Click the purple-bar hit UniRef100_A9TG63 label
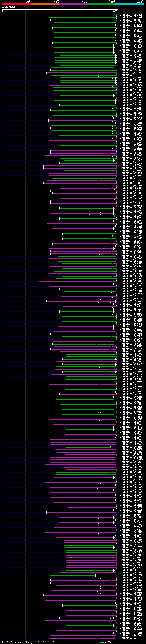Image resolution: width=146 pixels, height=644 pixels. (131, 72)
